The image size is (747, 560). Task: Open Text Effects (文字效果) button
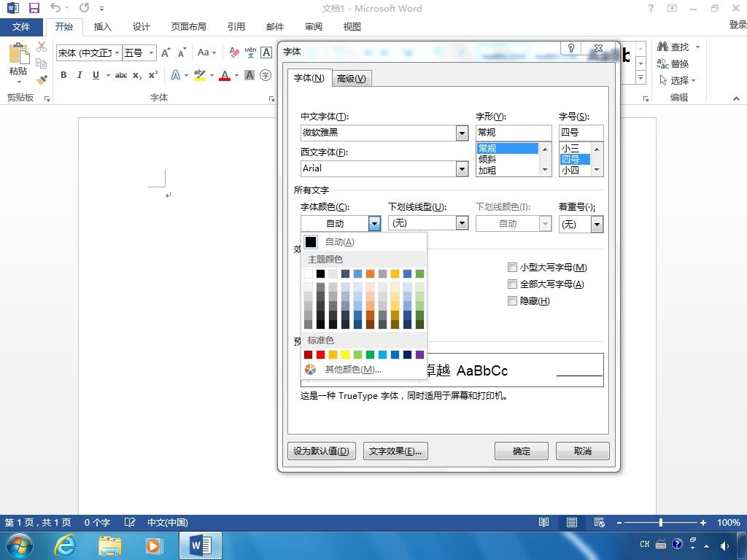coord(395,451)
